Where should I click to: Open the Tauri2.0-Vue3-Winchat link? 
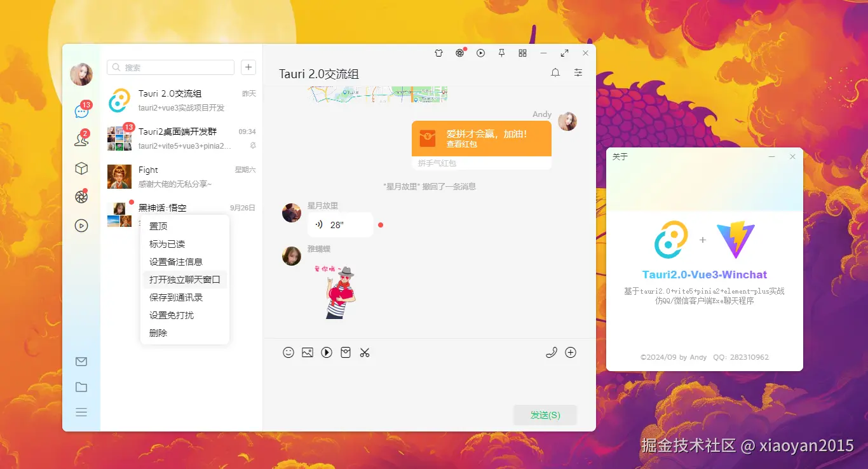click(704, 273)
